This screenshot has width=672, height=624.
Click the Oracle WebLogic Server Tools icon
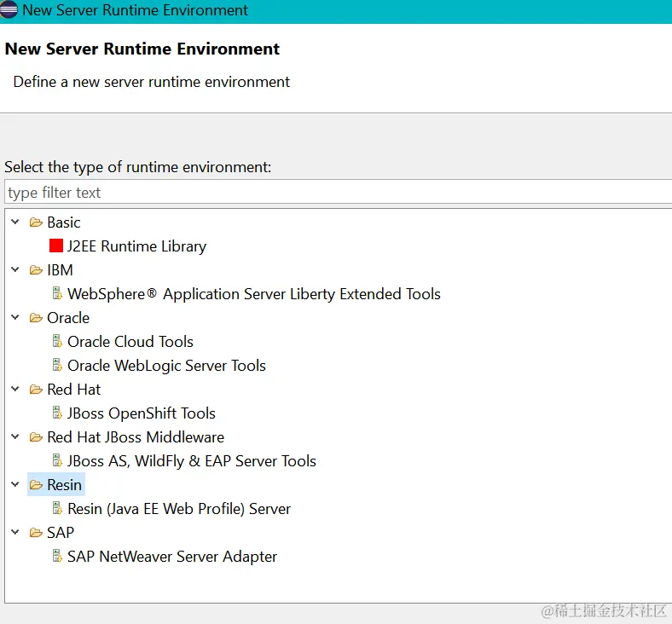click(57, 365)
